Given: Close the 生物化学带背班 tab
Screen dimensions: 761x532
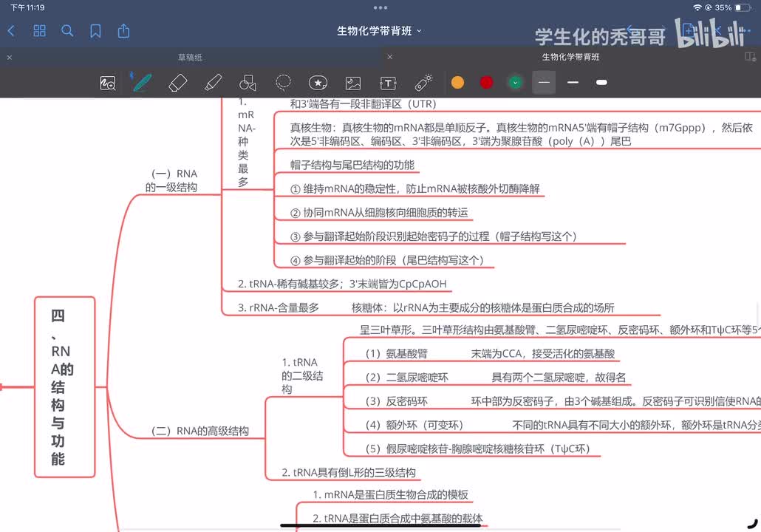Looking at the screenshot, I should (x=389, y=57).
